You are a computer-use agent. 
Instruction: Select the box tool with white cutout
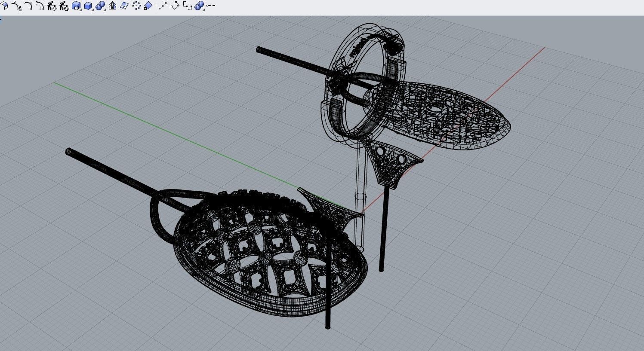[76, 6]
